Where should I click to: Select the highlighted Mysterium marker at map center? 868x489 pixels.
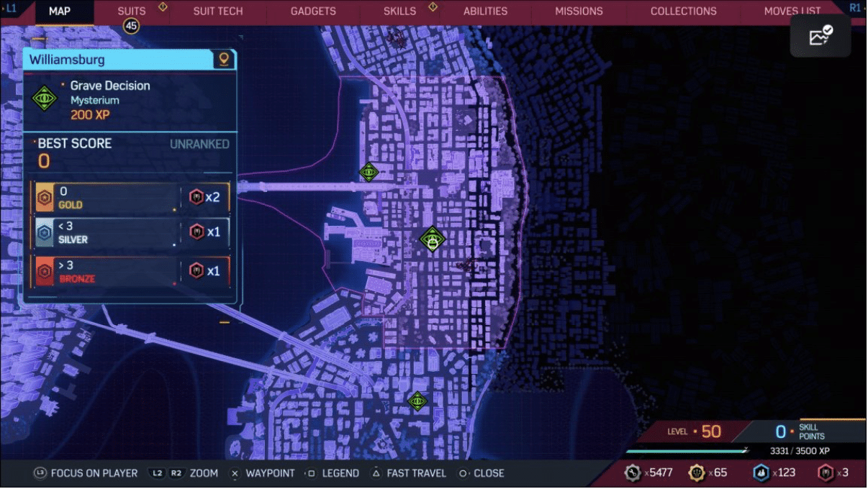click(432, 239)
